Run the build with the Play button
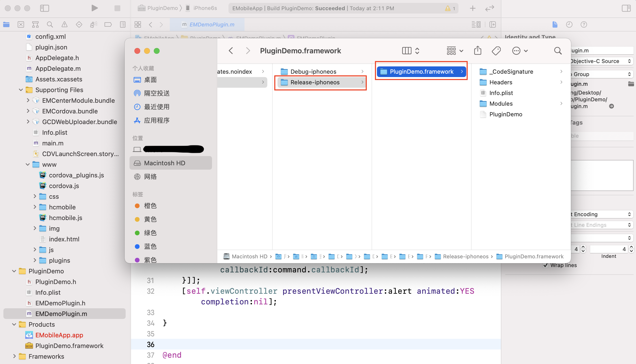 [94, 8]
